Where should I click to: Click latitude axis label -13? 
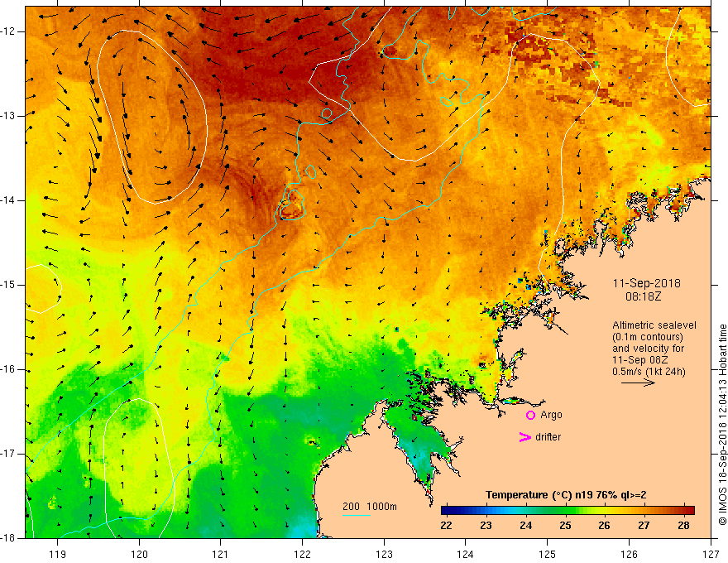click(x=8, y=116)
